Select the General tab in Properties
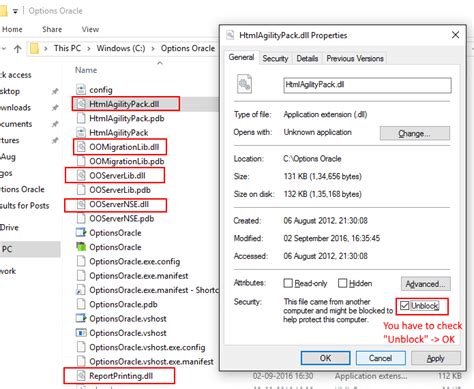474x389 pixels. click(241, 57)
